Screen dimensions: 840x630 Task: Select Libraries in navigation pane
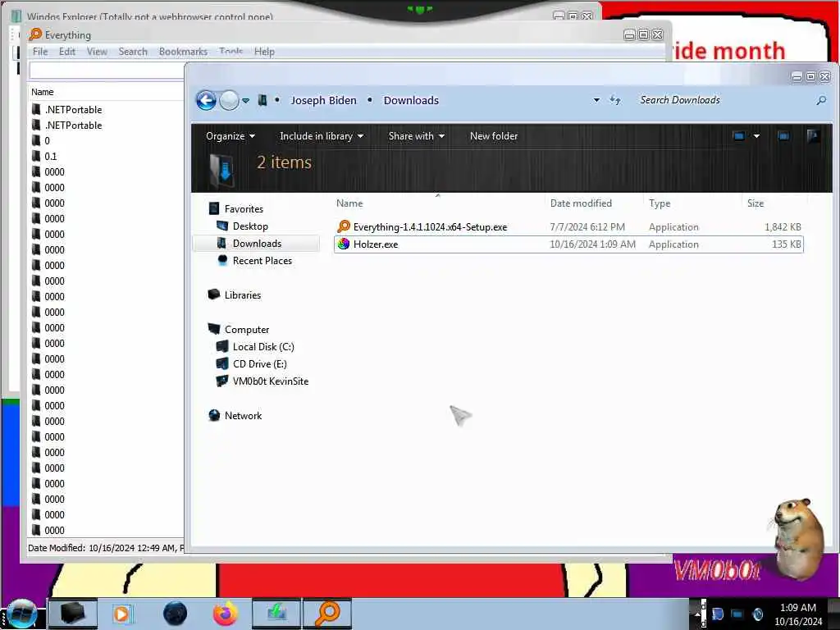[x=235, y=294]
